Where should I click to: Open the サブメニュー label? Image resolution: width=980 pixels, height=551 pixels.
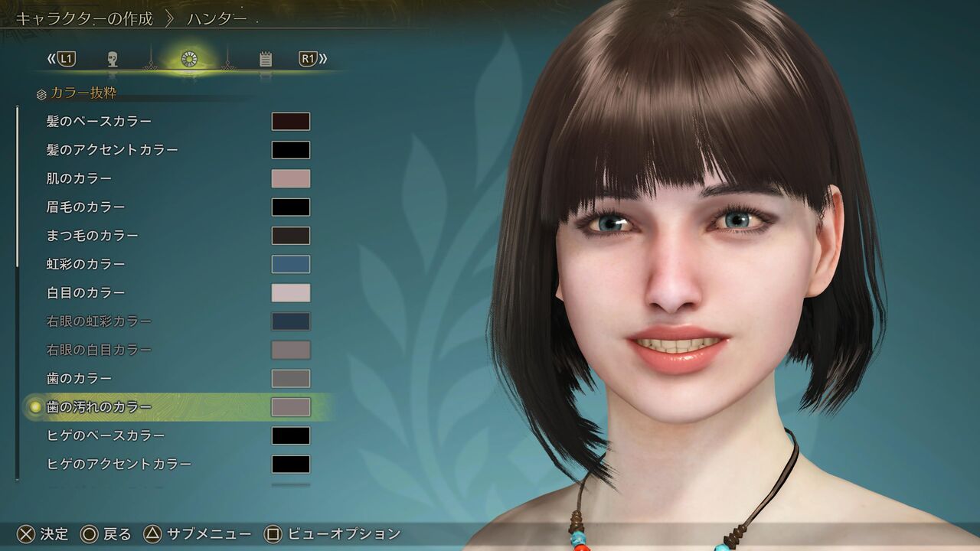point(209,533)
